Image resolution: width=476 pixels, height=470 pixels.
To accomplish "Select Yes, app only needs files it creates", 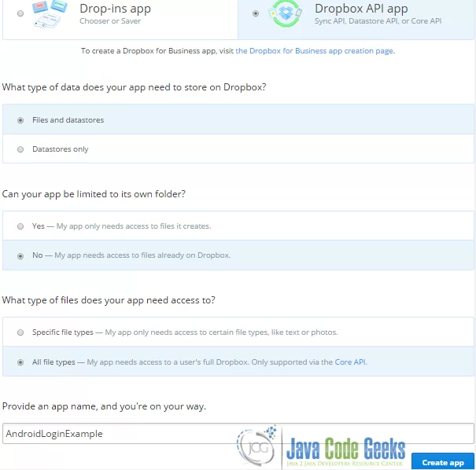I will click(x=20, y=226).
